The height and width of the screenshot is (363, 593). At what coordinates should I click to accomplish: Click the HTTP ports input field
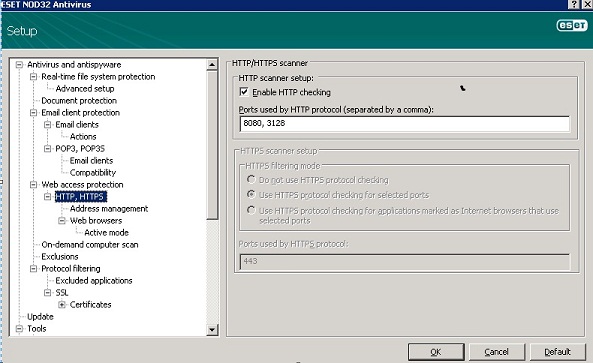click(x=404, y=124)
